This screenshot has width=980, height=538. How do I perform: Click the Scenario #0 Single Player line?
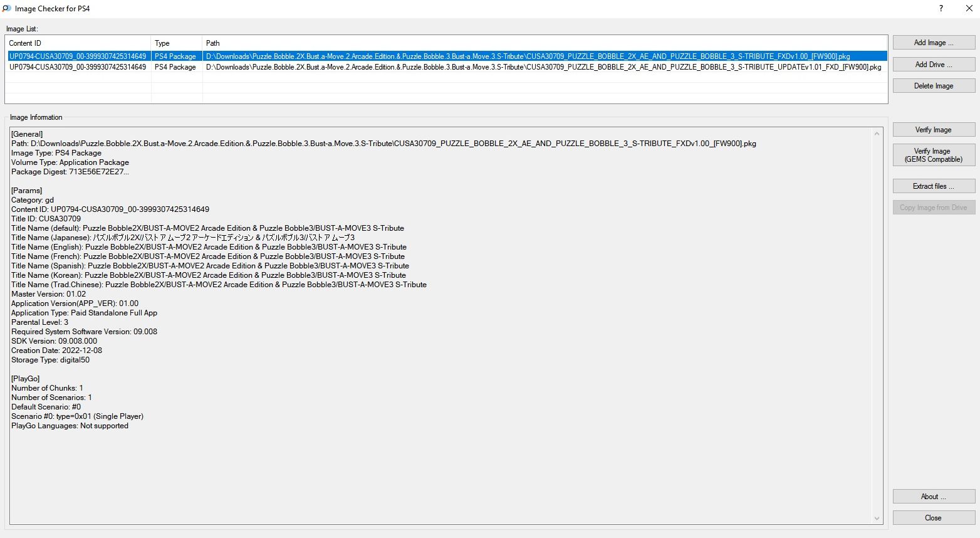click(x=77, y=416)
